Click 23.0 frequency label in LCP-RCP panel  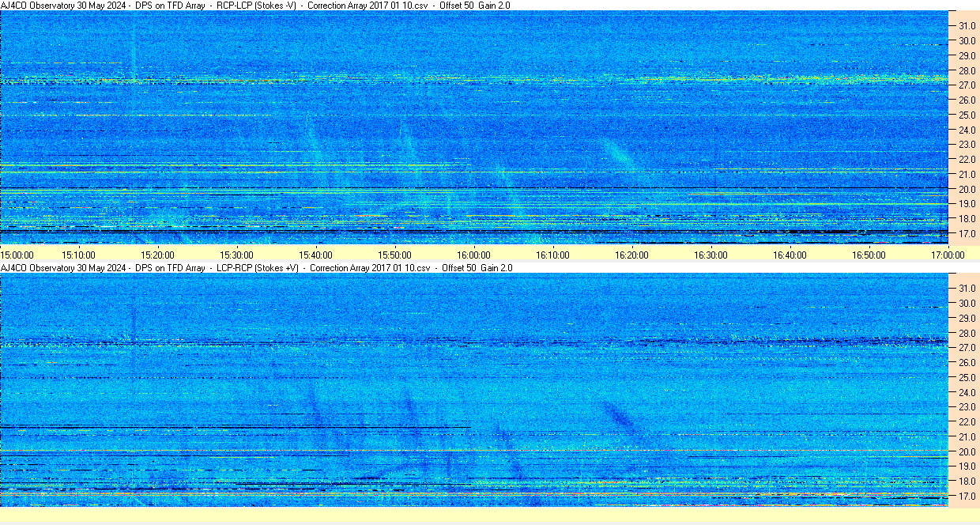[x=967, y=407]
